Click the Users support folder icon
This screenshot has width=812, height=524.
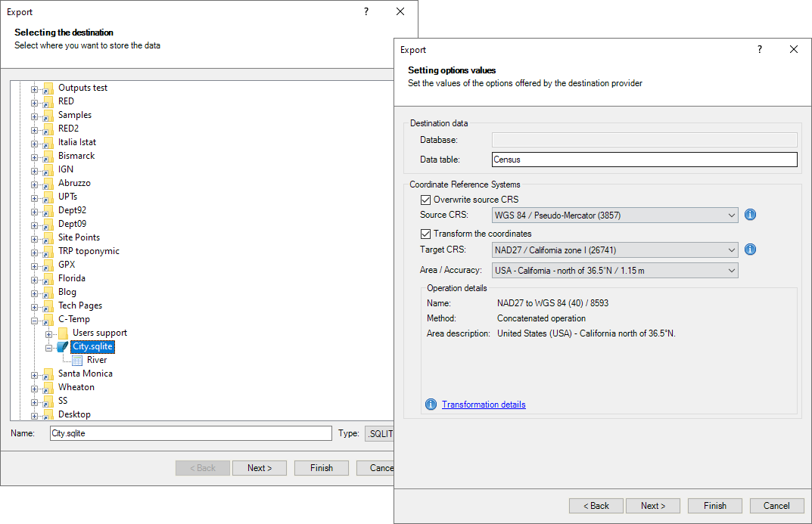tap(62, 333)
